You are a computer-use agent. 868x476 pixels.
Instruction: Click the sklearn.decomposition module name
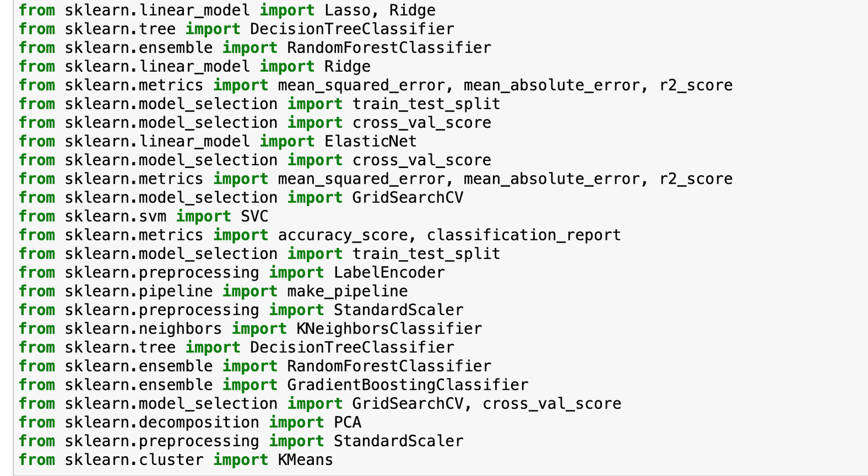coord(162,422)
